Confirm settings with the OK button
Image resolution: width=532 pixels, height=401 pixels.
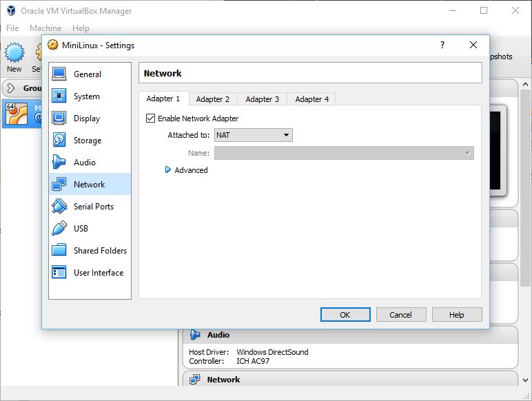pos(345,315)
